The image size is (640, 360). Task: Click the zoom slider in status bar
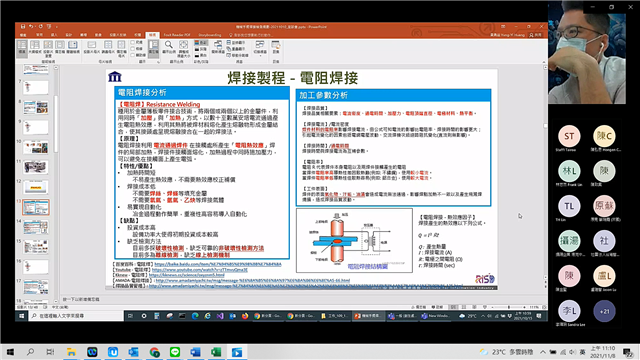[x=509, y=307]
